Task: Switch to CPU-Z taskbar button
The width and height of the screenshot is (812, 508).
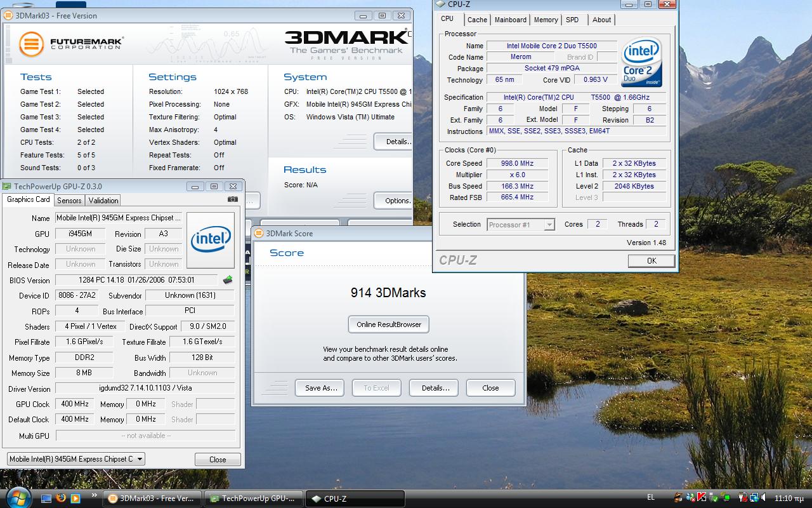Action: point(355,498)
